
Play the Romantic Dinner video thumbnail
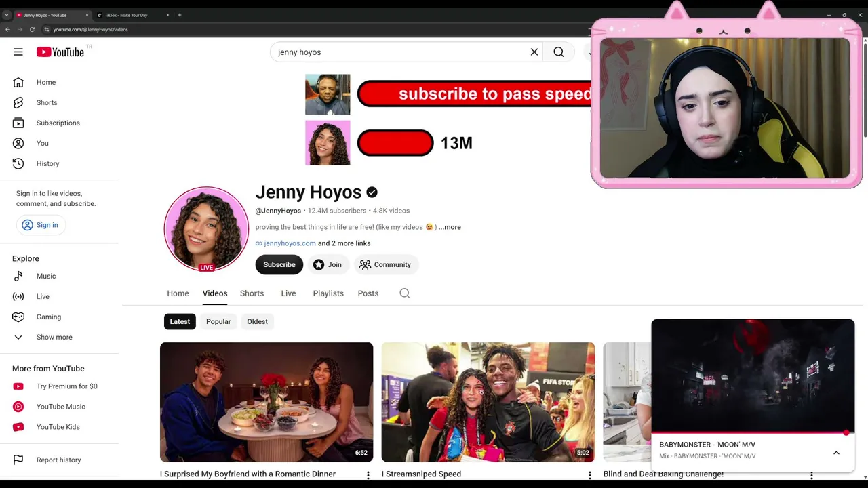(x=267, y=402)
